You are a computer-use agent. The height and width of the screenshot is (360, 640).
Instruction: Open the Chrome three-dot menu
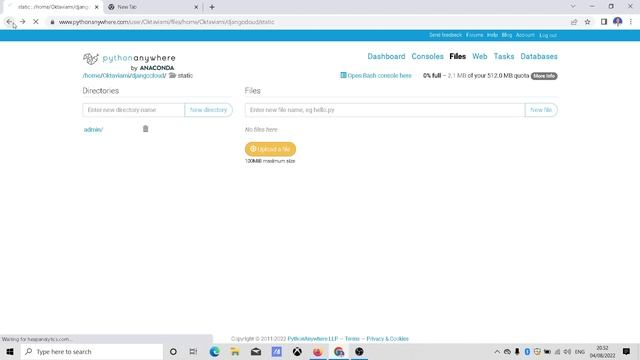pyautogui.click(x=631, y=22)
